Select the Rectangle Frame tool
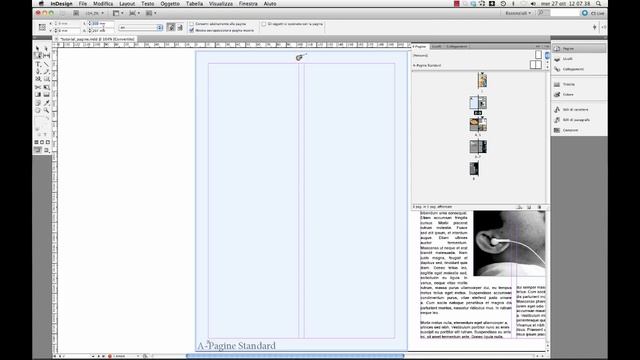 38,78
